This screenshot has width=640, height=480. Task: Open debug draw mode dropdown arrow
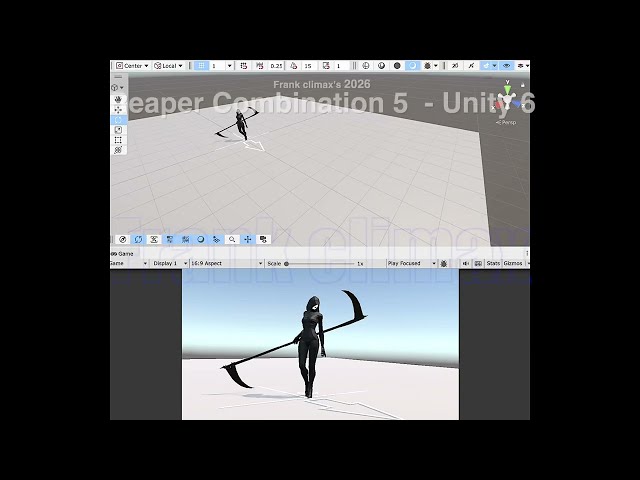(x=436, y=66)
